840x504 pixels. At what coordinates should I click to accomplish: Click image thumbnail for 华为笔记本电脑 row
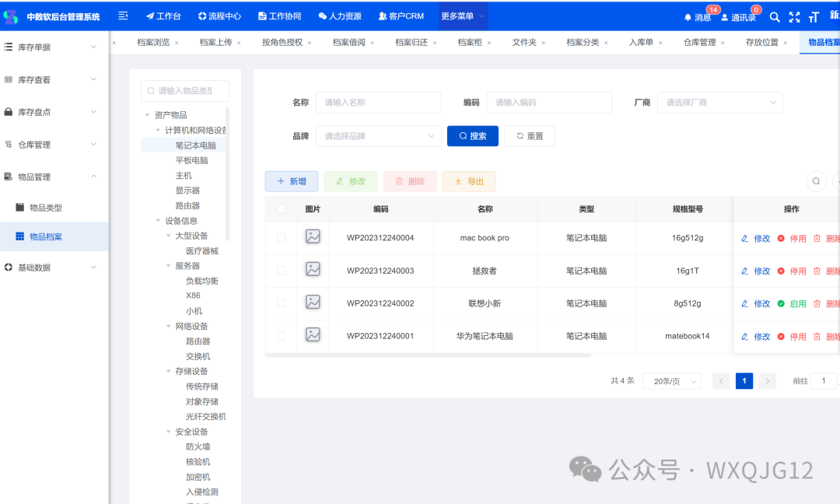pyautogui.click(x=313, y=334)
